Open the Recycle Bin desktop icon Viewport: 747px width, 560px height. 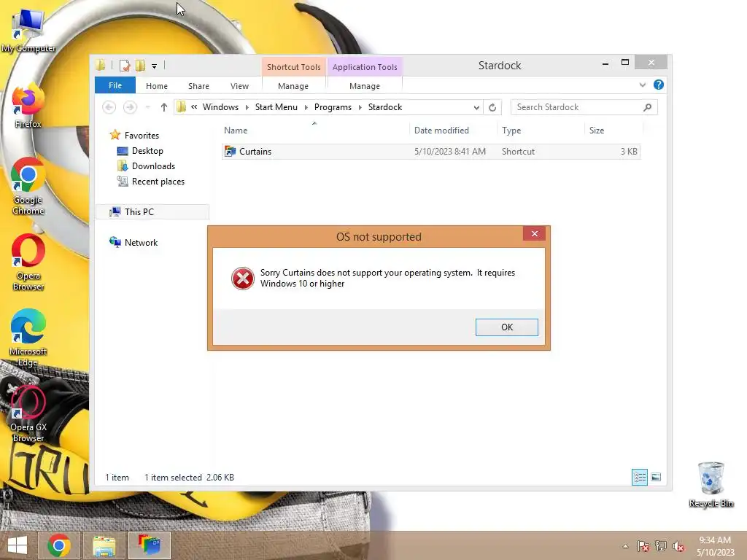[x=711, y=485]
